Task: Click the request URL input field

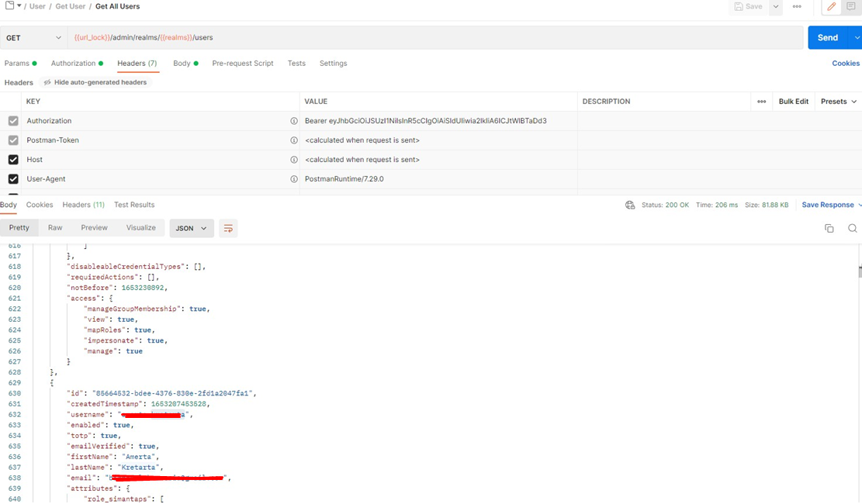Action: pos(434,37)
